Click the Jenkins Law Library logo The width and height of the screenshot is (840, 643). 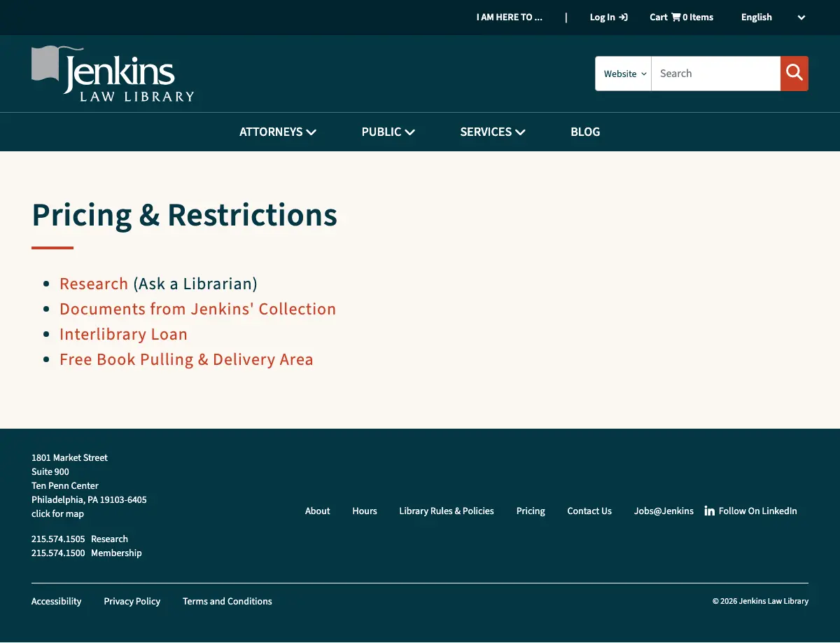pyautogui.click(x=113, y=74)
